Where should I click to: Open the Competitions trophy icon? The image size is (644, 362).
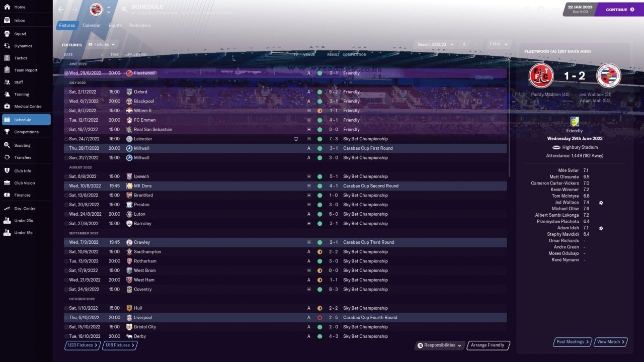tap(8, 132)
